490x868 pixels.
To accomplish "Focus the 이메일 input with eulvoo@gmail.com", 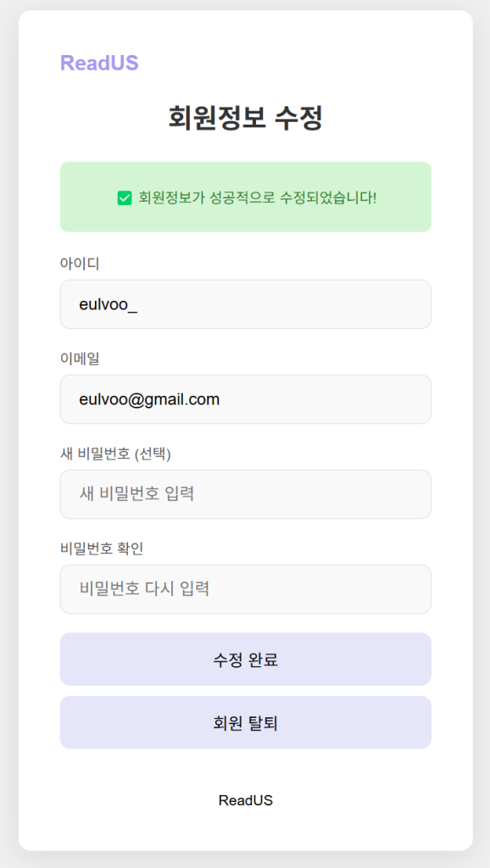I will (245, 399).
